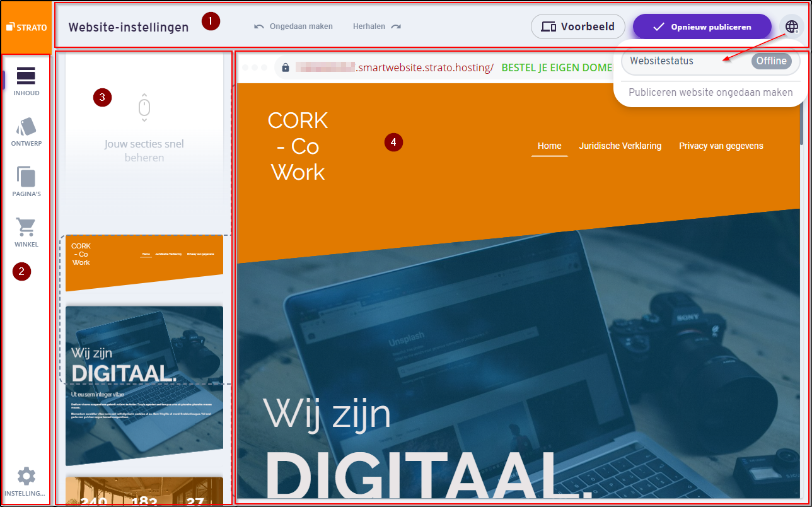Click the STRATO logo
Viewport: 812px width, 507px height.
point(26,26)
